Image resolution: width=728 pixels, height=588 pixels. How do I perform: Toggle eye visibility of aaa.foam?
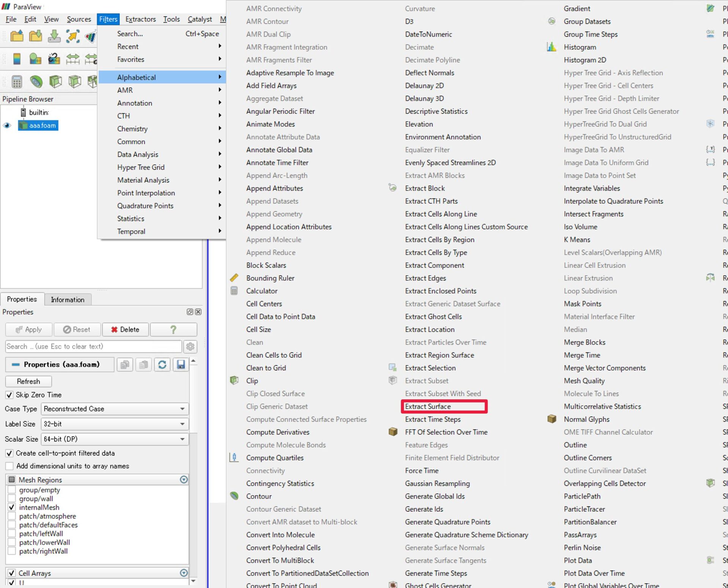point(7,125)
